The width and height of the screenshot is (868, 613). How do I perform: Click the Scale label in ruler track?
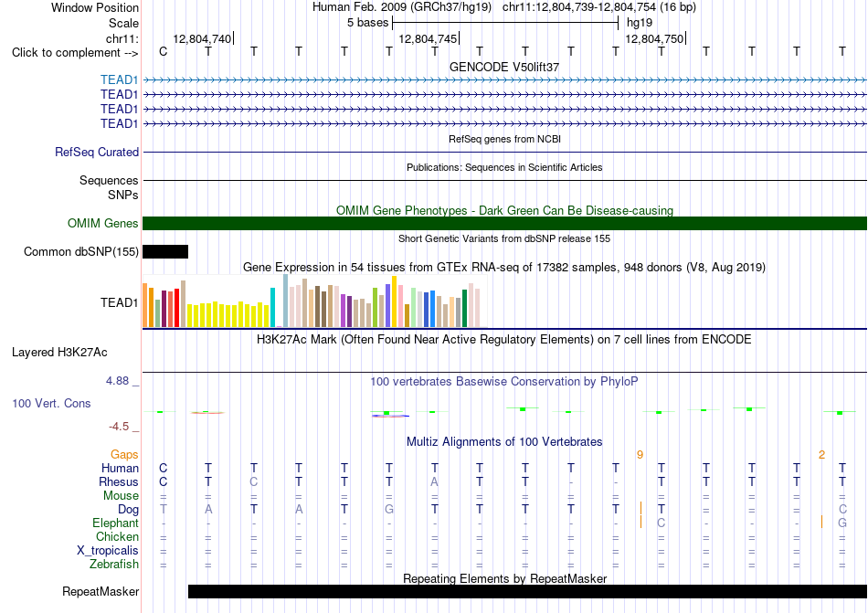[123, 23]
